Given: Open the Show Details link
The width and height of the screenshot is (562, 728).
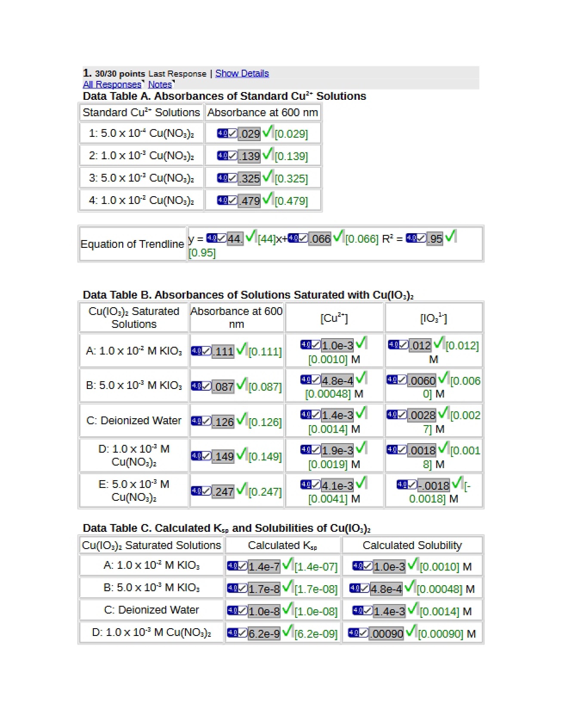Looking at the screenshot, I should (242, 73).
